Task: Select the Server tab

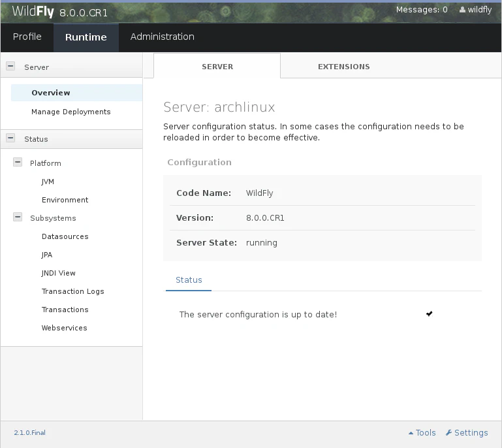Action: pyautogui.click(x=217, y=67)
